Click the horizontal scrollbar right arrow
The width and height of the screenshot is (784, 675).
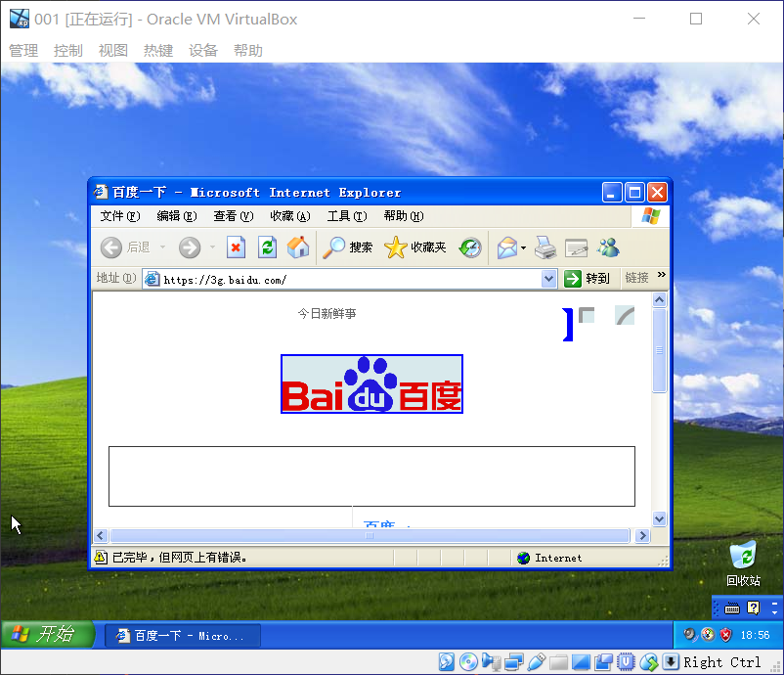click(642, 536)
